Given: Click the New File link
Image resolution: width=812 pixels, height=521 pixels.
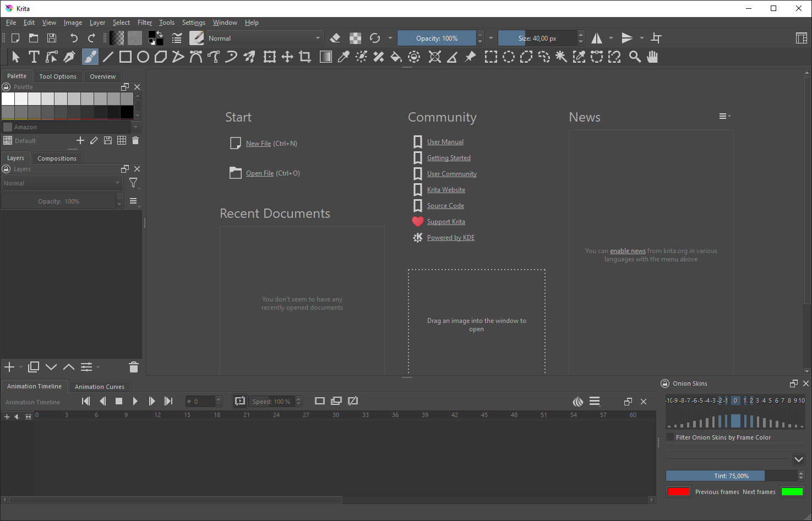Looking at the screenshot, I should (x=258, y=144).
